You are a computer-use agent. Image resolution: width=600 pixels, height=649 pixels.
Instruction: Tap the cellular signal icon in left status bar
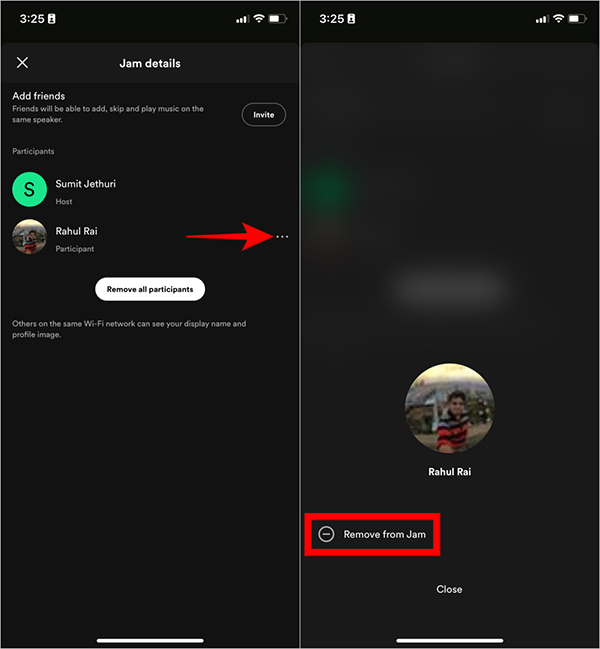[242, 19]
